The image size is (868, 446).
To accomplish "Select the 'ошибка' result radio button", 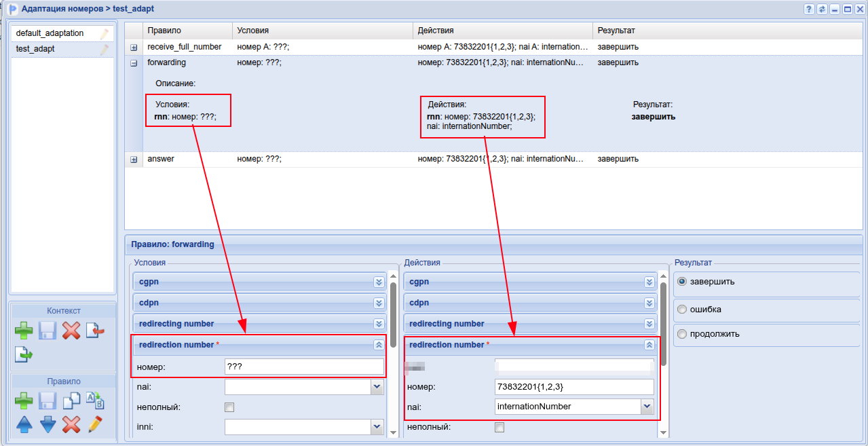I will point(682,310).
